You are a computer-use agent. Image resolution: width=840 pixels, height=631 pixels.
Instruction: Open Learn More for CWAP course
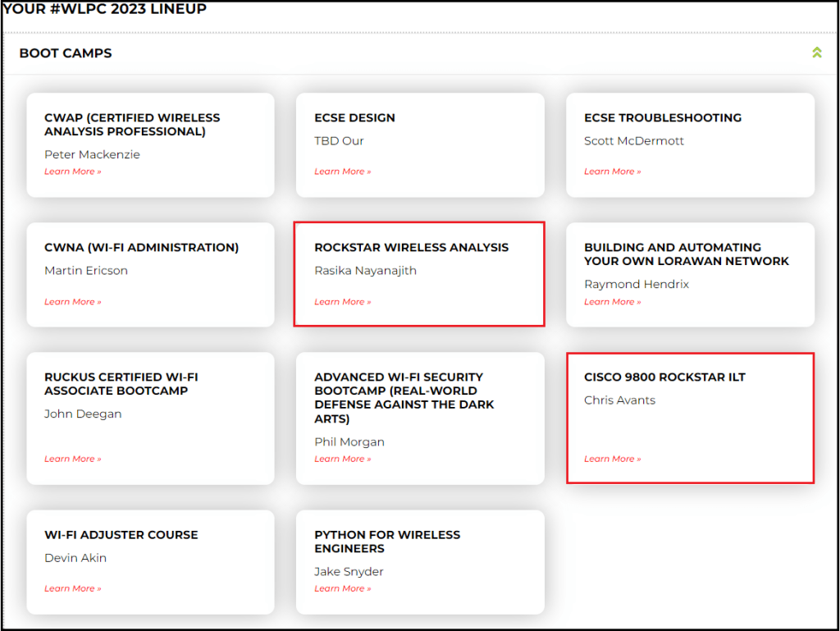73,171
